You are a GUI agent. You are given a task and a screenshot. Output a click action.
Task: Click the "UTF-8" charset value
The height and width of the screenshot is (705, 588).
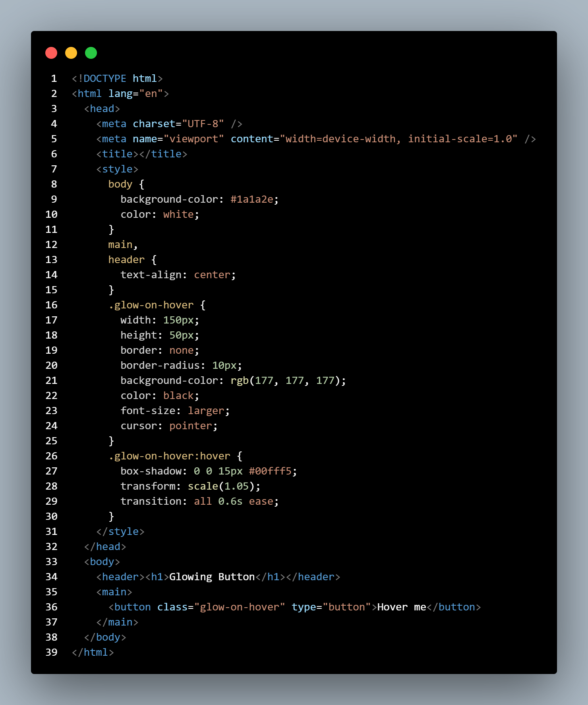tap(203, 124)
